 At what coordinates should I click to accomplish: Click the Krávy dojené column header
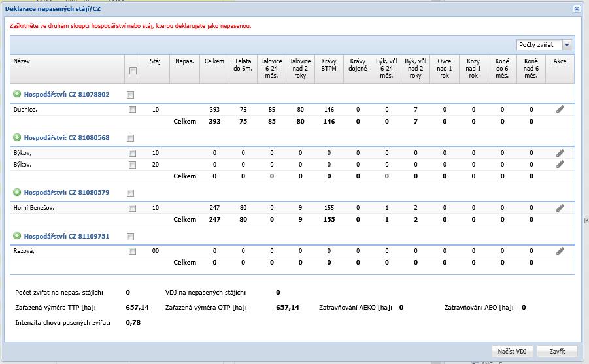coord(358,69)
